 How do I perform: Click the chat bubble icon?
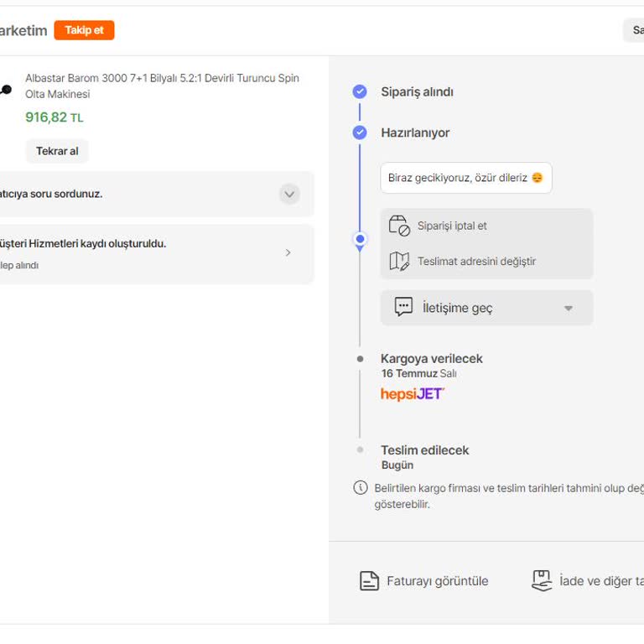pos(403,307)
